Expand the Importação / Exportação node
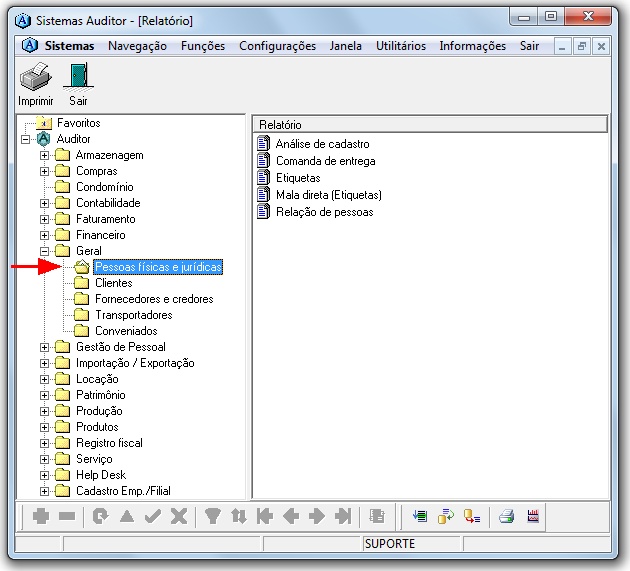The width and height of the screenshot is (630, 571). [x=45, y=363]
